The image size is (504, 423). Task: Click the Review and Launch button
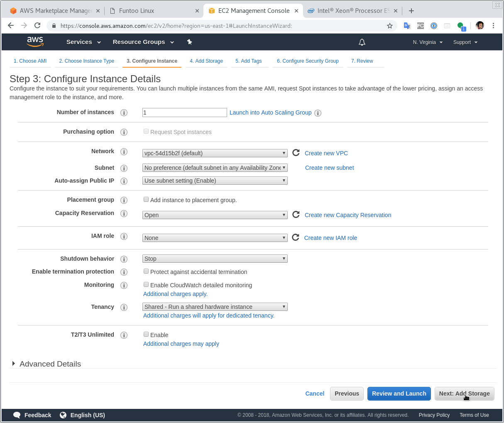click(399, 394)
